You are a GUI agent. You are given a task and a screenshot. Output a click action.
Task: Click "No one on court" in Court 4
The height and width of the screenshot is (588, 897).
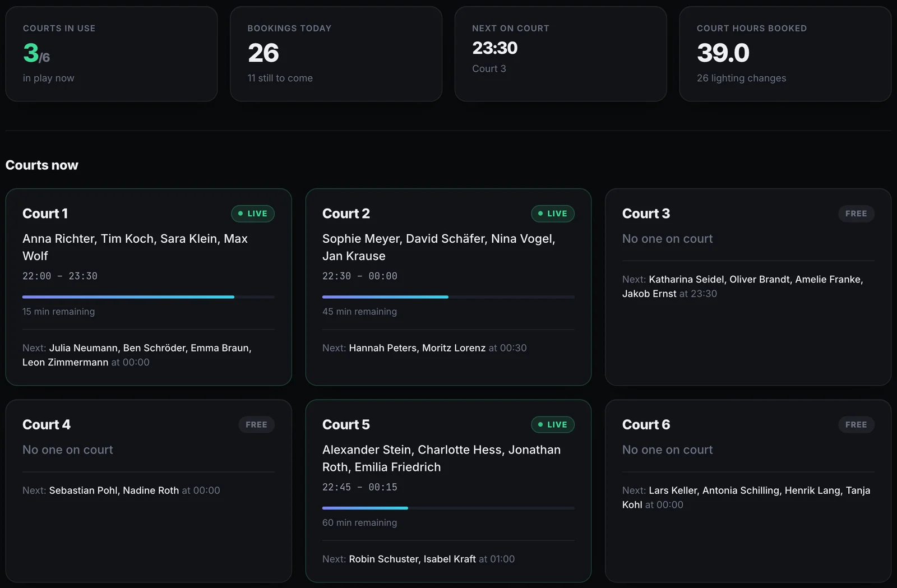click(68, 450)
